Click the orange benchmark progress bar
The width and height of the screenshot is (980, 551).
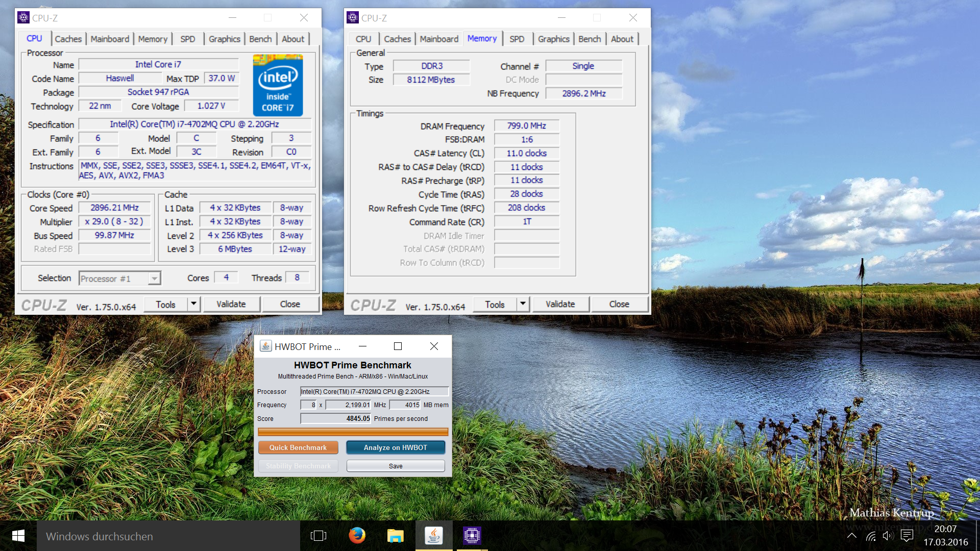coord(353,432)
